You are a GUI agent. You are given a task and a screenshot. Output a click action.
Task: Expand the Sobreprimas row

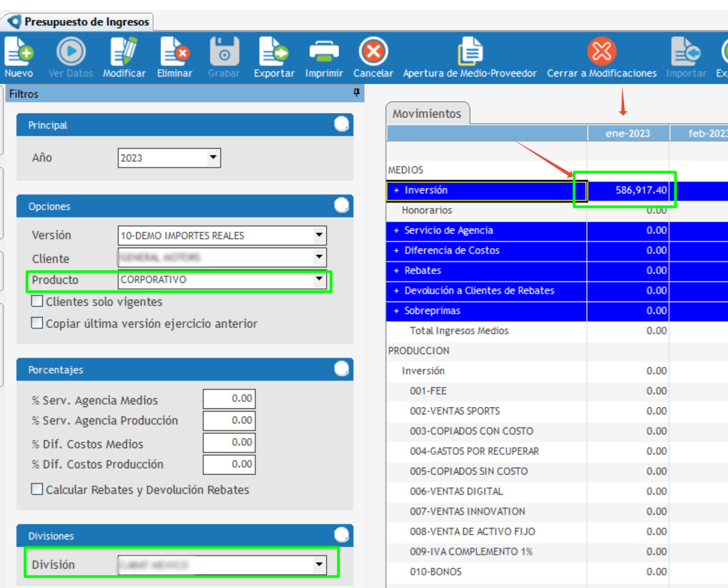point(396,311)
